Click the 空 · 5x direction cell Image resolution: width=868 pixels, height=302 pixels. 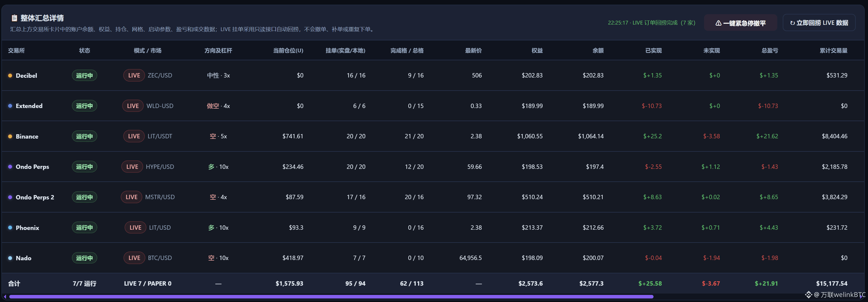[x=218, y=136]
